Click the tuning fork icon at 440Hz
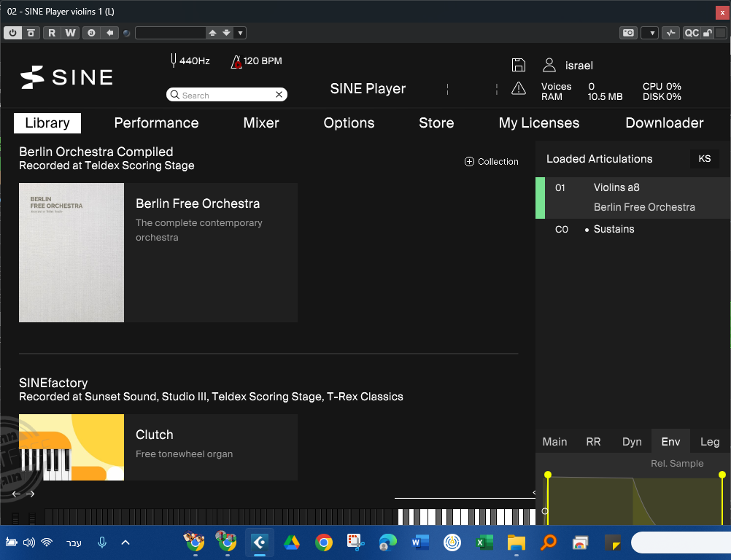731x560 pixels. (x=173, y=61)
